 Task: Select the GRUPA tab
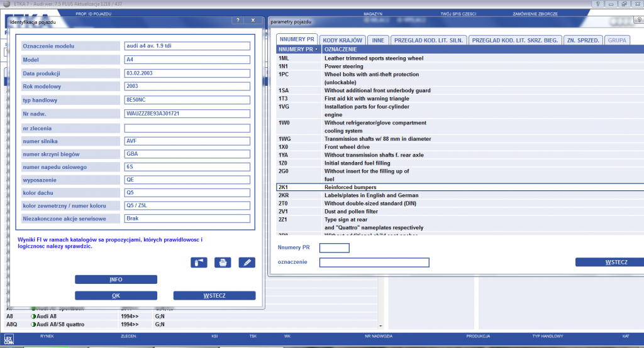[x=617, y=40]
